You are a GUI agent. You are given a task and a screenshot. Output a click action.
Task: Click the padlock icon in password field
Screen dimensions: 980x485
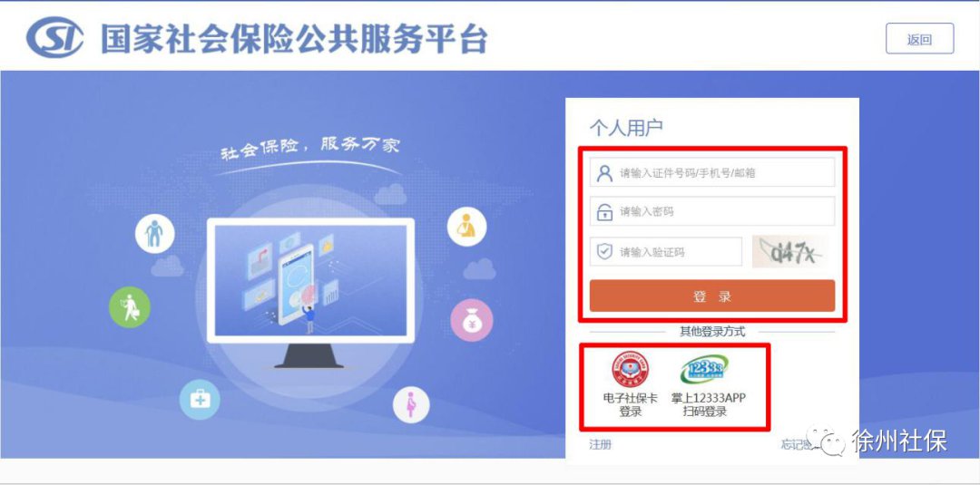(x=604, y=211)
